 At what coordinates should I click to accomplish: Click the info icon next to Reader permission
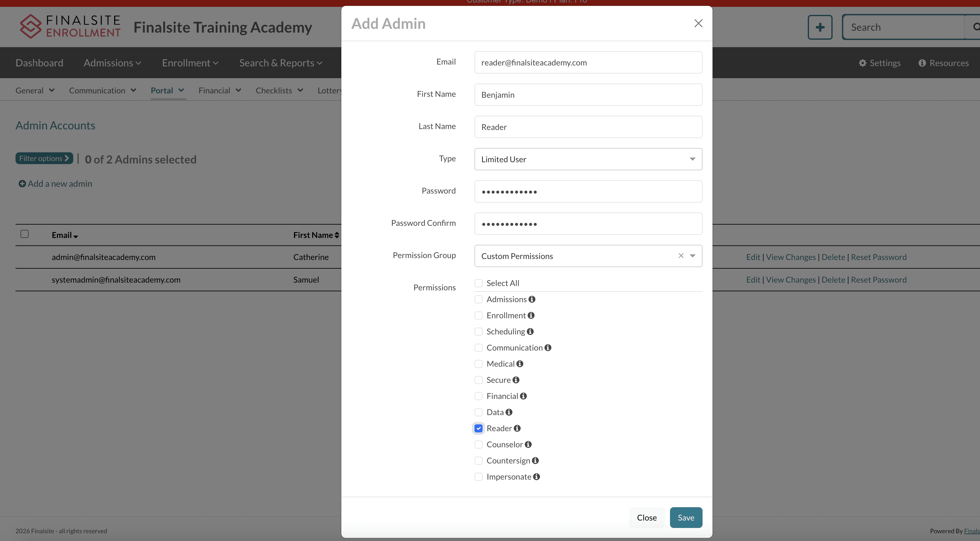(x=517, y=428)
